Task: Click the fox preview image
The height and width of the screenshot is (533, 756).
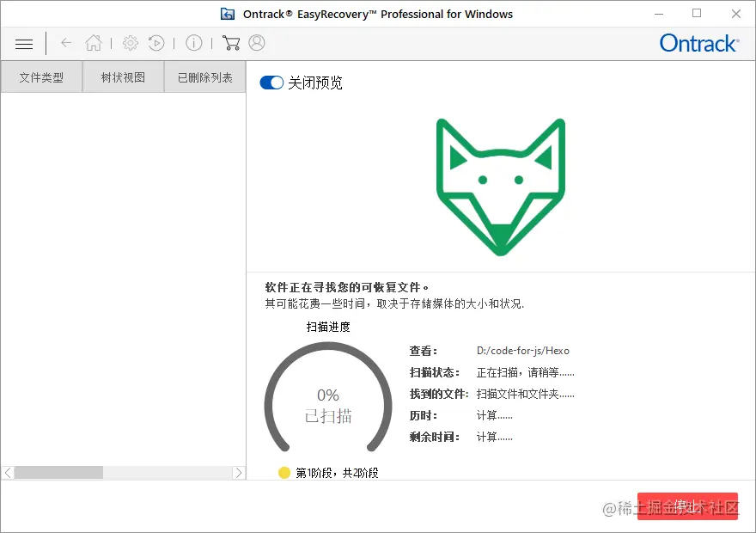Action: [501, 187]
